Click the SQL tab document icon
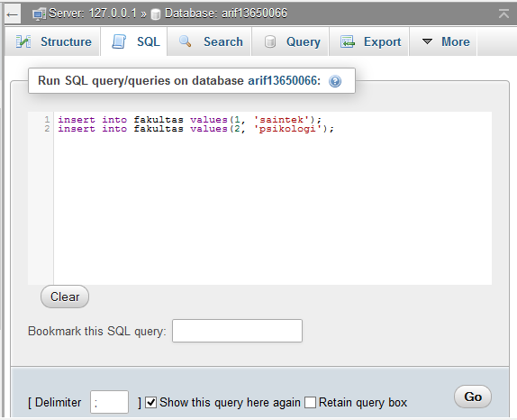This screenshot has height=420, width=517. pyautogui.click(x=119, y=41)
